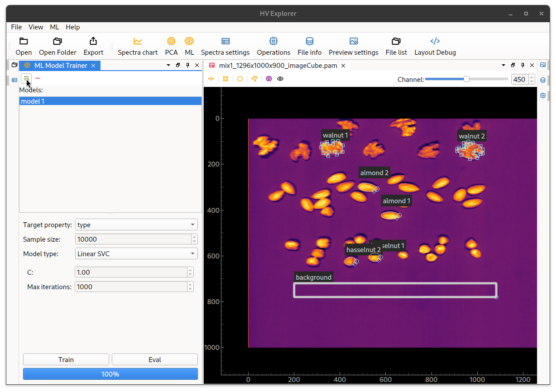
Task: Increase the Channel spinbox value
Action: point(531,77)
